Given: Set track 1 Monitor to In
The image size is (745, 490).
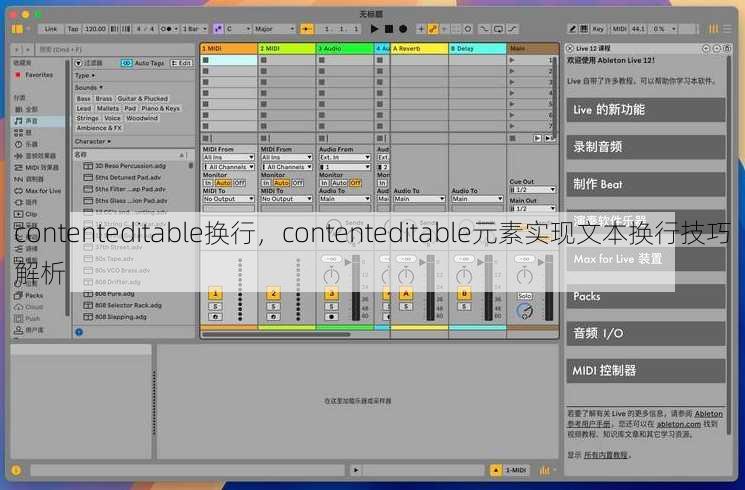Looking at the screenshot, I should (208, 183).
